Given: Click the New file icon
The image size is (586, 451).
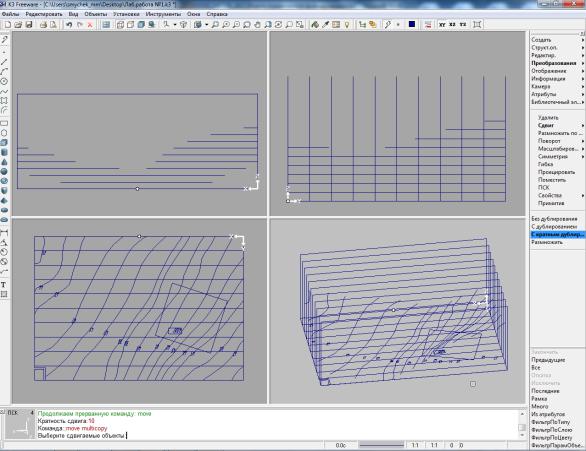Looking at the screenshot, I should point(7,25).
